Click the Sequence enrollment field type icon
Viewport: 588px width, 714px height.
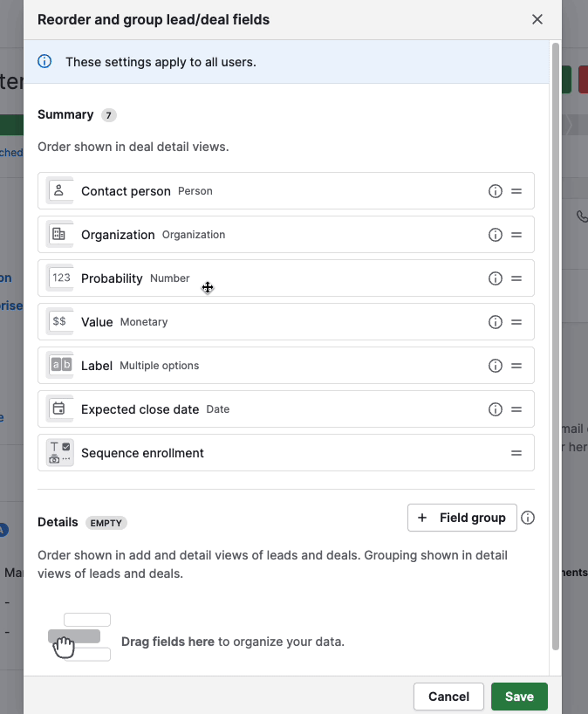click(60, 452)
